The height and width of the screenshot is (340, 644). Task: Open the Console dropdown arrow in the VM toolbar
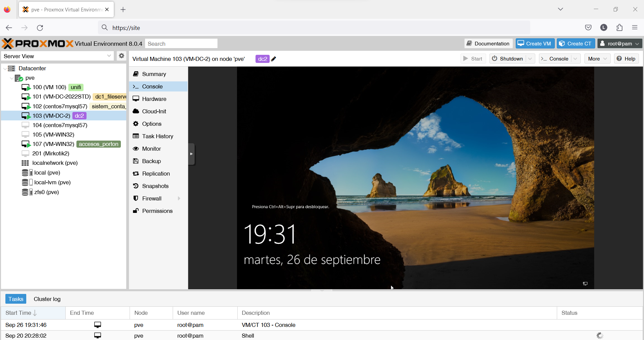pyautogui.click(x=576, y=59)
